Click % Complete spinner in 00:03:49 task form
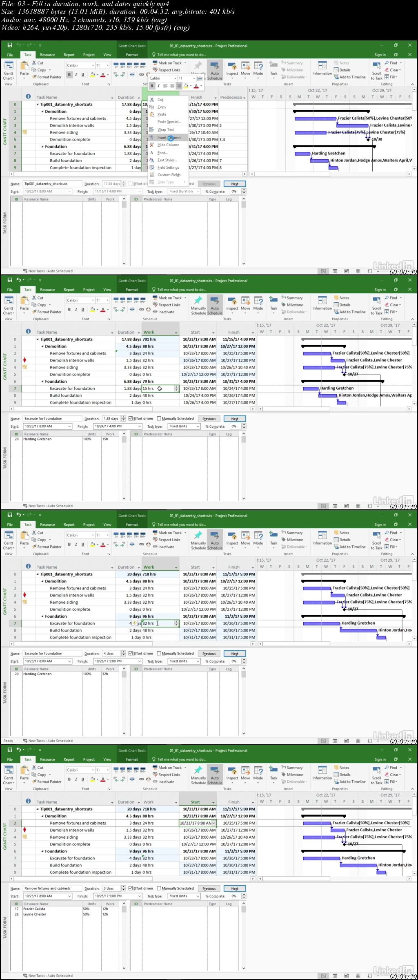 pos(244,896)
